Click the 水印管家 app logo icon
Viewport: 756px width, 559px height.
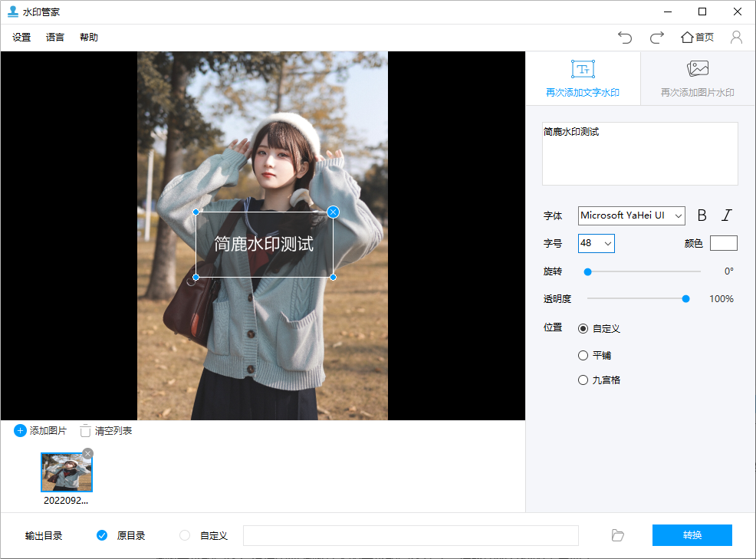point(13,12)
